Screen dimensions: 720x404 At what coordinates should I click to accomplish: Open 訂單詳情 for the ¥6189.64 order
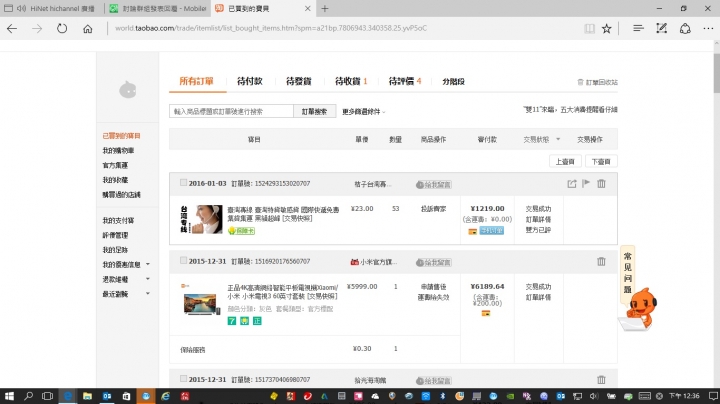point(538,297)
